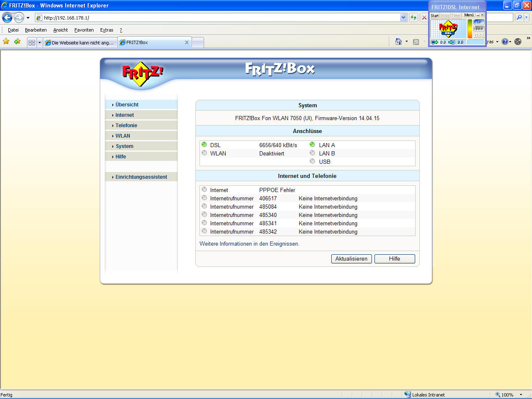Click the round gray icon right of Help

(x=518, y=42)
